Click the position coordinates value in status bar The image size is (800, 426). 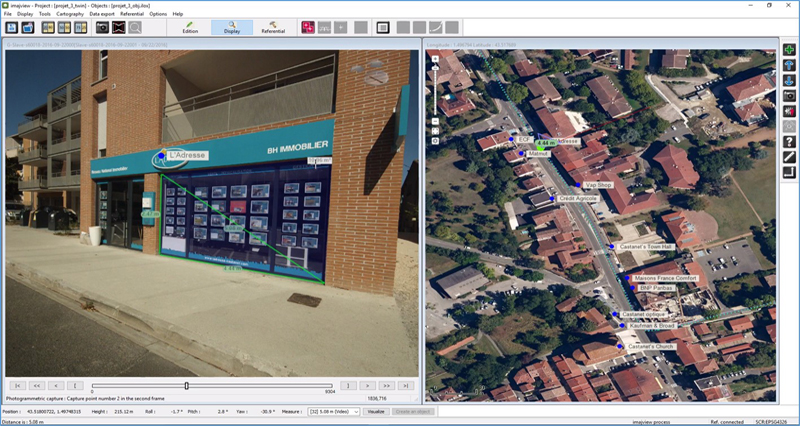(55, 412)
